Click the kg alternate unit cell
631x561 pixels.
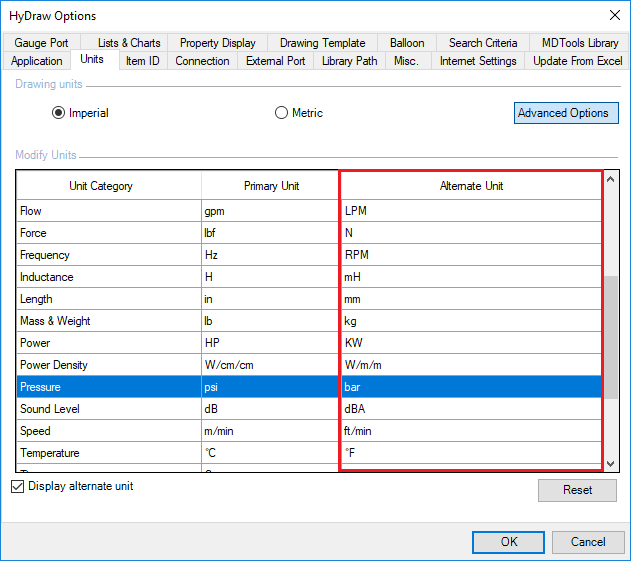[471, 321]
